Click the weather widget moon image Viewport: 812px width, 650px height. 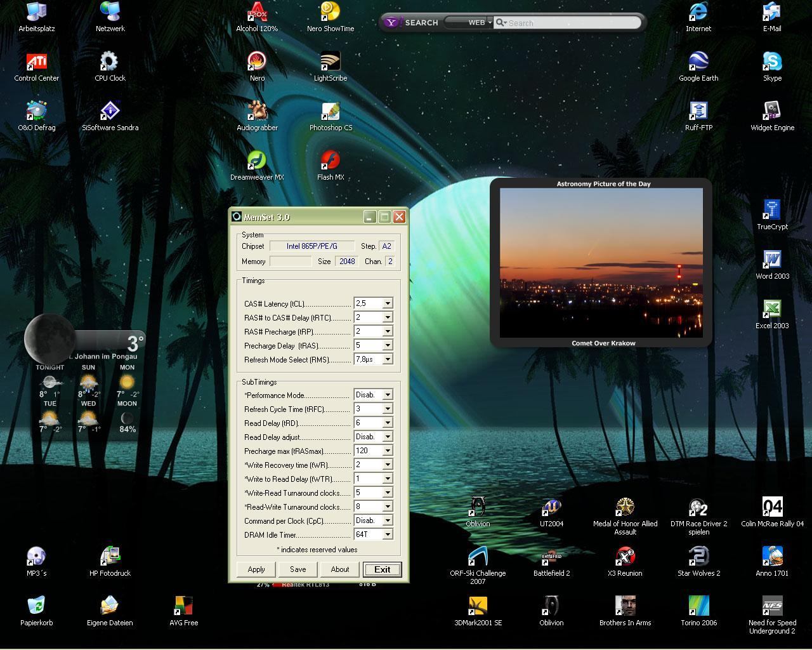click(50, 338)
